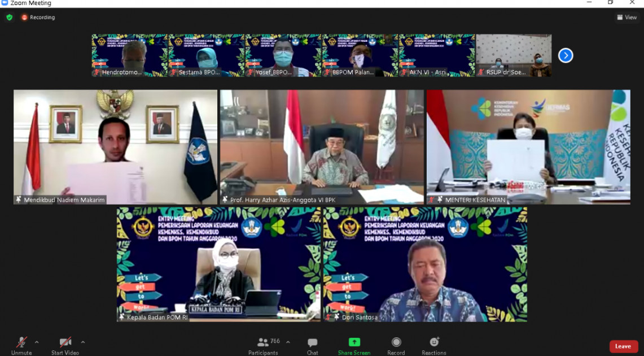The width and height of the screenshot is (644, 356).
Task: Open the Reactions menu
Action: point(434,343)
